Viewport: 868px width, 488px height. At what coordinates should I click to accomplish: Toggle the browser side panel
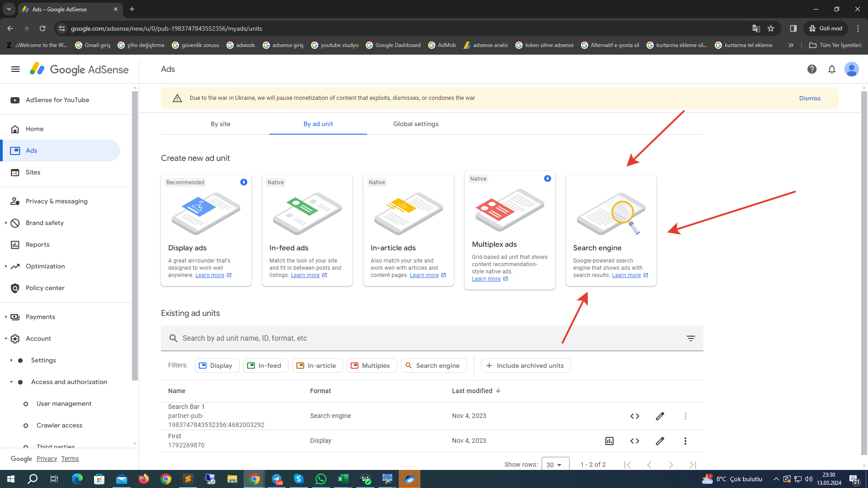pyautogui.click(x=793, y=28)
